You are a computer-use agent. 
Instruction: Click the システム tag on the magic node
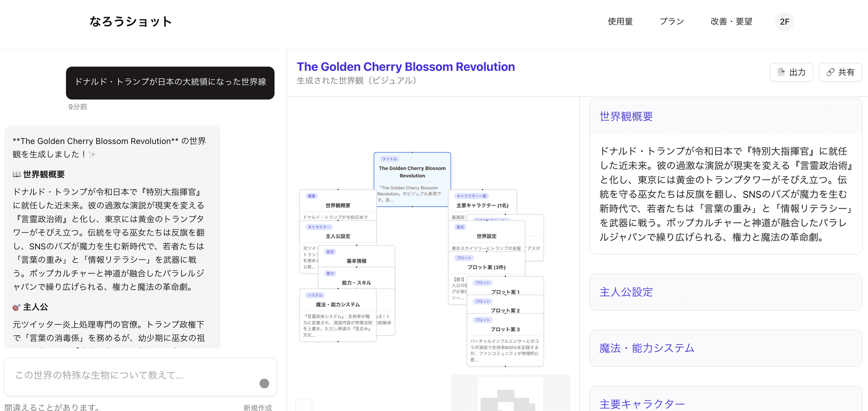pyautogui.click(x=315, y=295)
